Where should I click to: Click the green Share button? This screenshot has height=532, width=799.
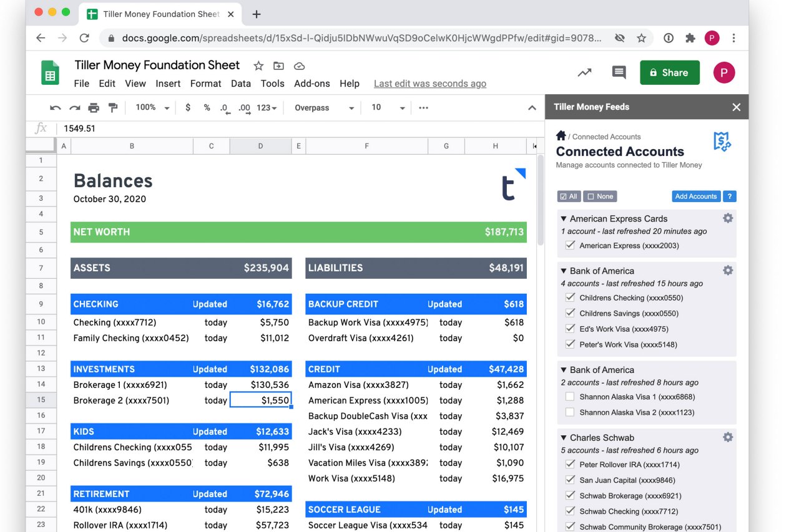(669, 72)
